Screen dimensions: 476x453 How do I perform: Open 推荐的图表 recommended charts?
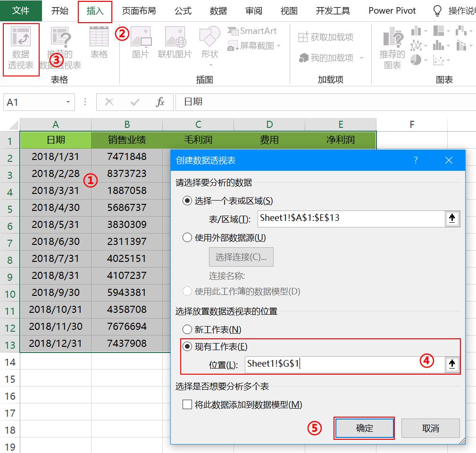point(393,47)
